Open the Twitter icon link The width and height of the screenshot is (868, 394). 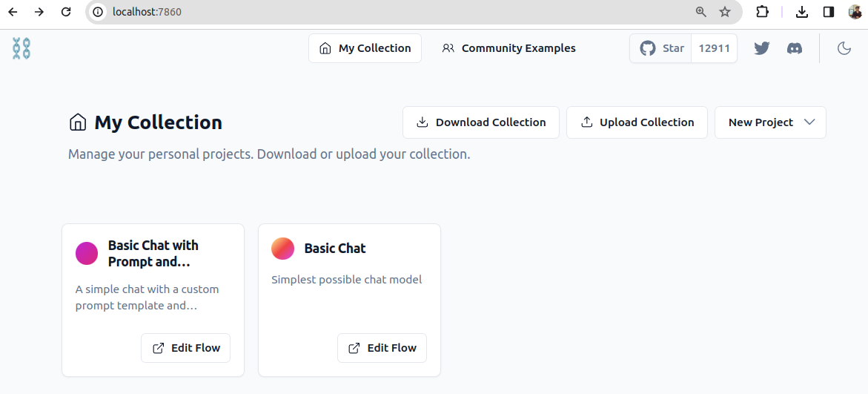[x=761, y=48]
